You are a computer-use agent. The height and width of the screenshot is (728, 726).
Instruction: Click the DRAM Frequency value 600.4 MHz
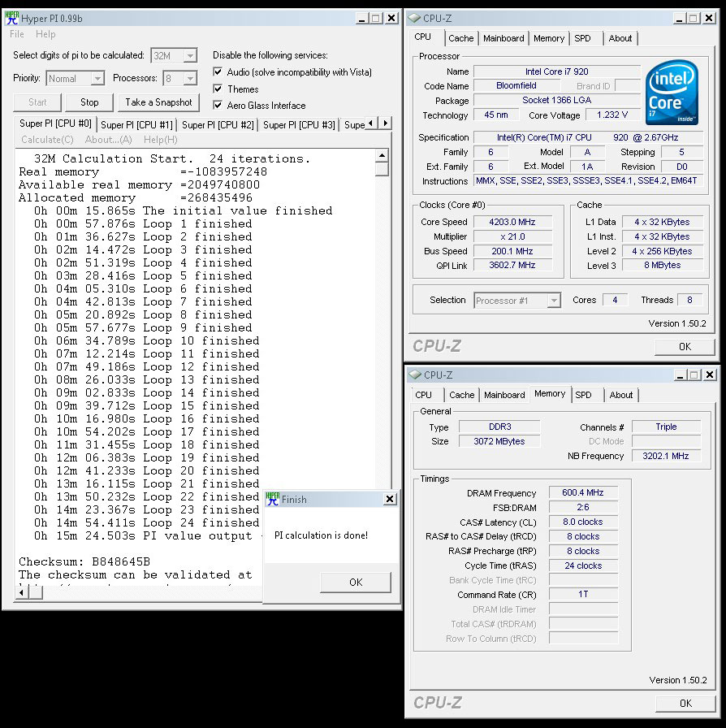point(583,492)
